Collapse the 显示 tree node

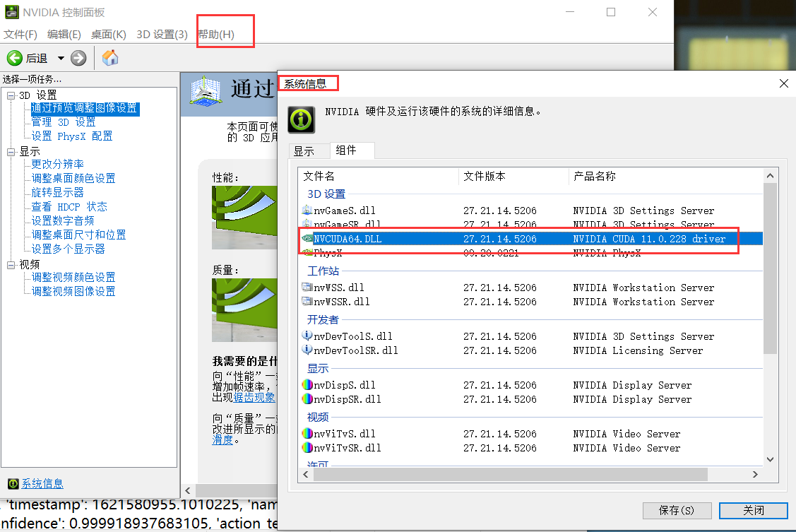tap(11, 152)
